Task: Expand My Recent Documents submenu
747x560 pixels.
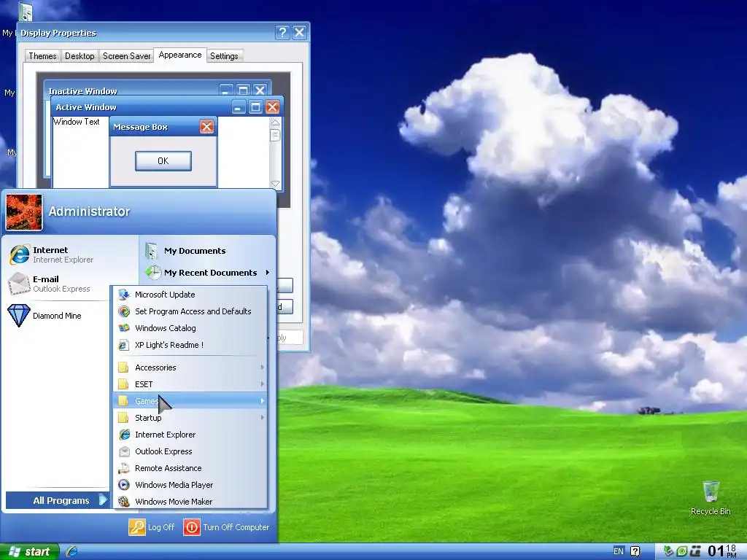Action: coord(208,273)
